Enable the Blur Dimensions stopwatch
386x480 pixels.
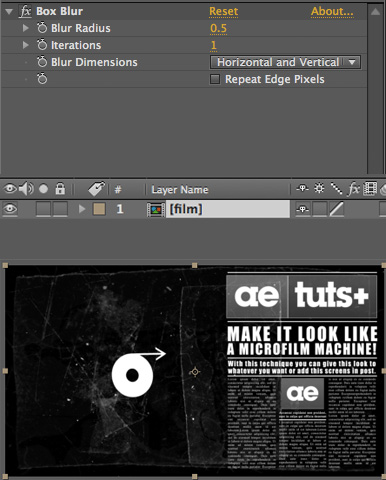coord(42,62)
